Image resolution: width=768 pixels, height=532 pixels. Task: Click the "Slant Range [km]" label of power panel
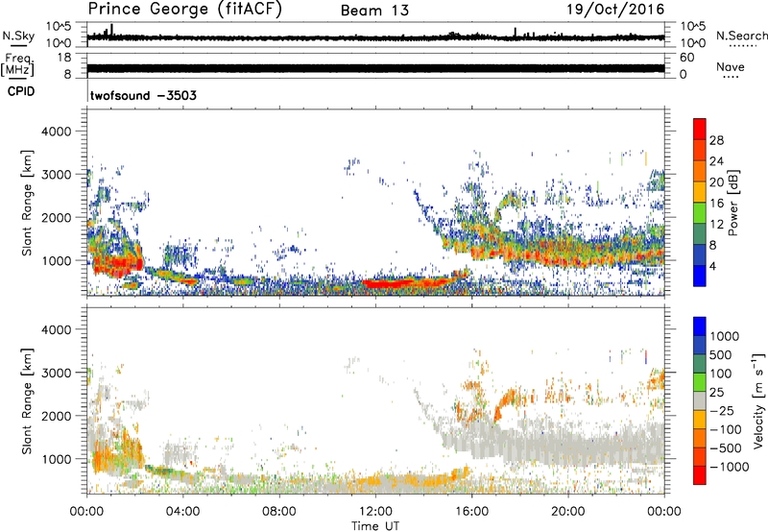(x=27, y=203)
